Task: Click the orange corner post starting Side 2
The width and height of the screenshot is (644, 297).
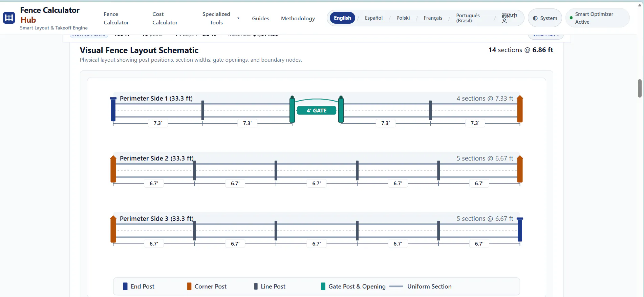Action: [113, 169]
